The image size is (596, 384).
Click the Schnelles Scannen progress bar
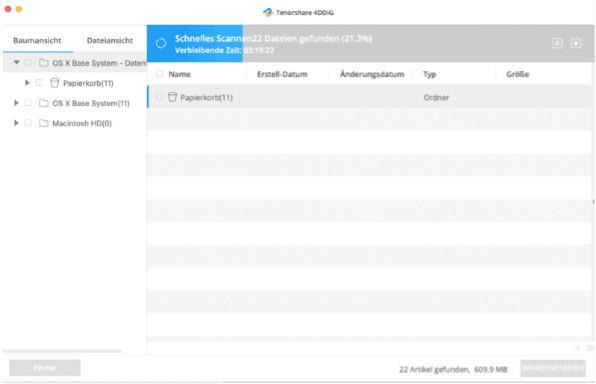[x=371, y=43]
